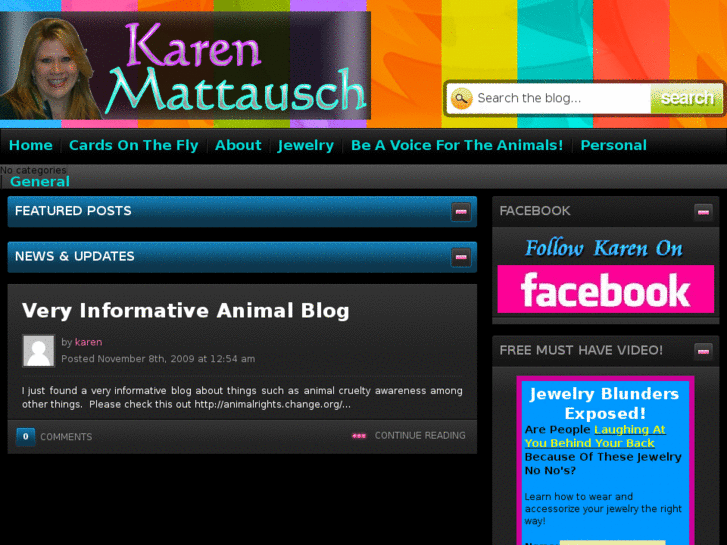This screenshot has width=727, height=545.
Task: Collapse the Featured Posts panel
Action: (461, 212)
